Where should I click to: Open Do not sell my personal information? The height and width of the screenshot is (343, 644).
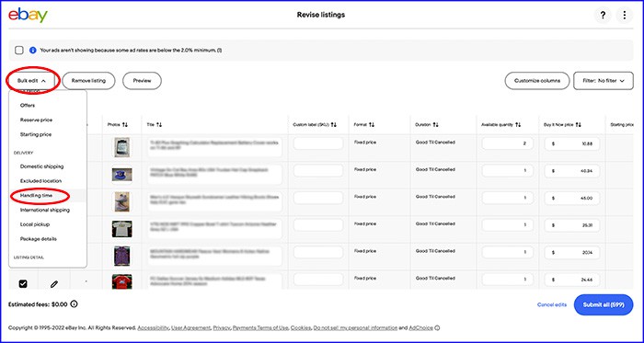tap(355, 327)
